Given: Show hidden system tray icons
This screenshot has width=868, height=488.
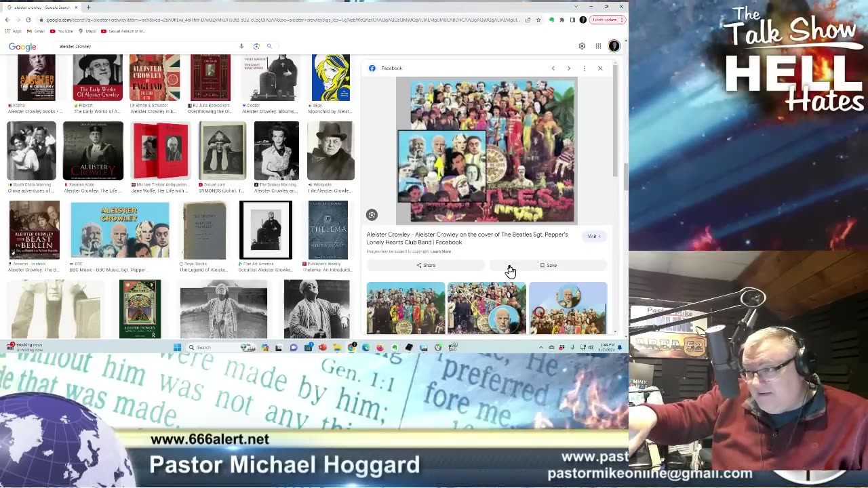Looking at the screenshot, I should tap(540, 348).
